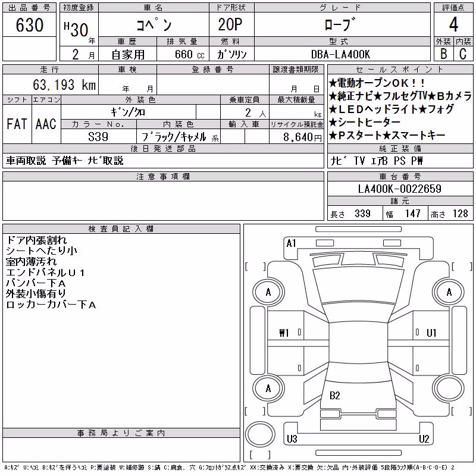
Task: Click the セールスポイント header
Action: point(400,69)
